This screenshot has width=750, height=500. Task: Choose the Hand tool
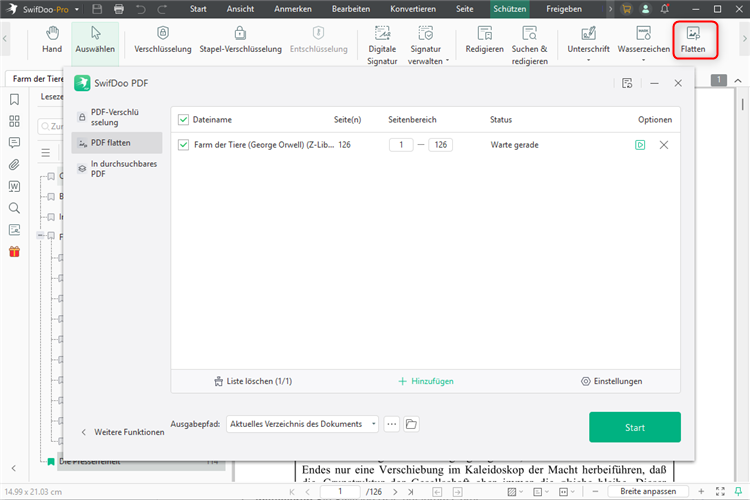[52, 41]
